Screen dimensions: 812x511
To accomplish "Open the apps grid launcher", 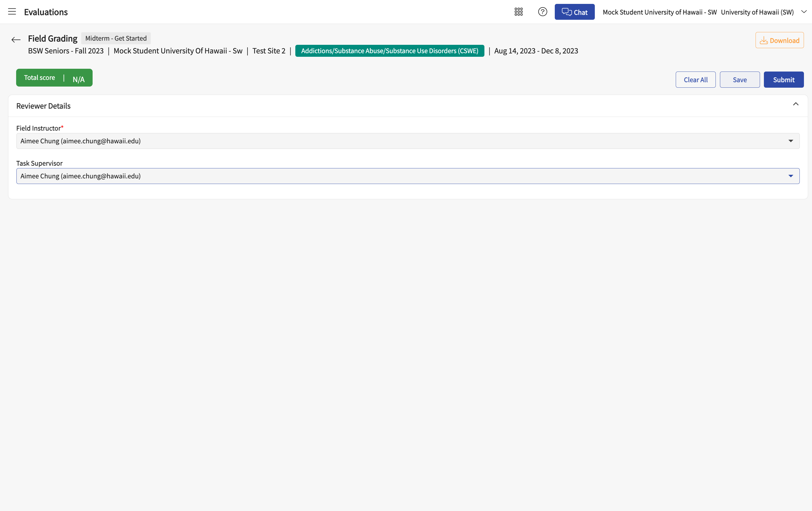I will coord(518,12).
